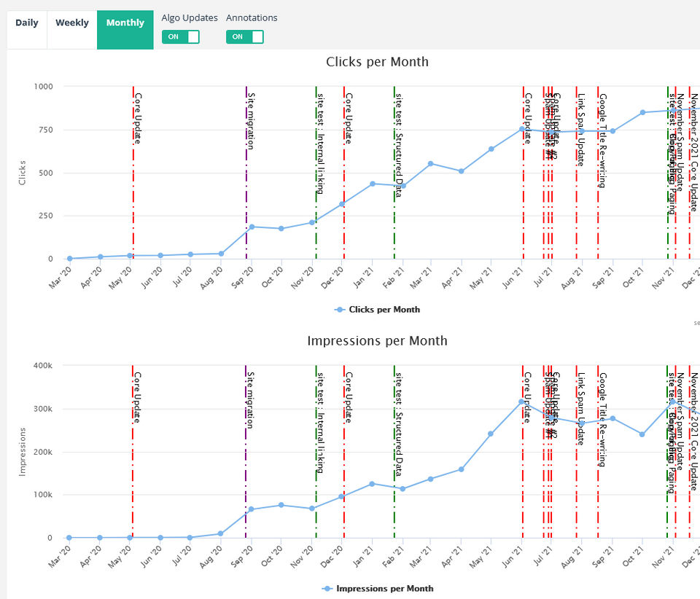Toggle the Algo Updates switch off

180,37
